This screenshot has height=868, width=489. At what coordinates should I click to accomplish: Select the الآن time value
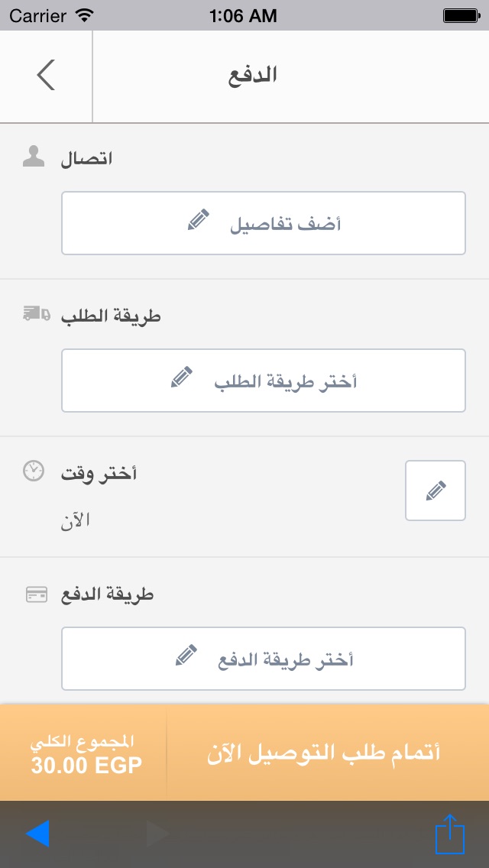(76, 520)
